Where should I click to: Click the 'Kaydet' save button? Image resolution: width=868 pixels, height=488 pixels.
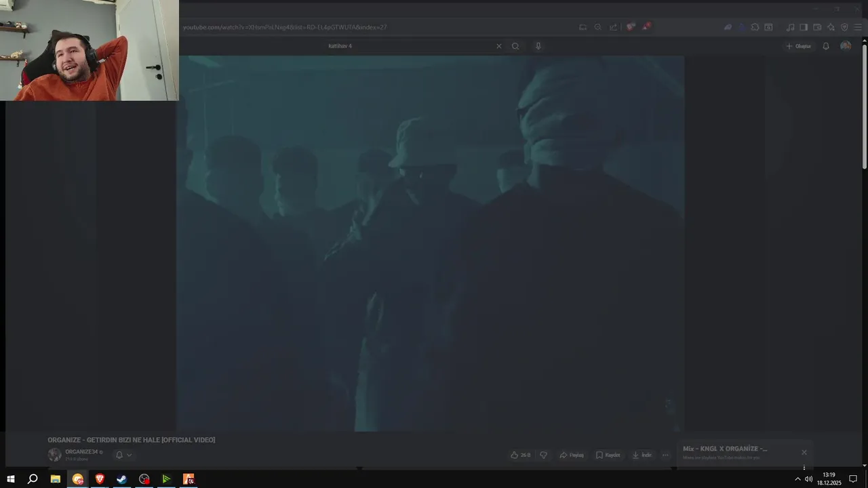(608, 455)
